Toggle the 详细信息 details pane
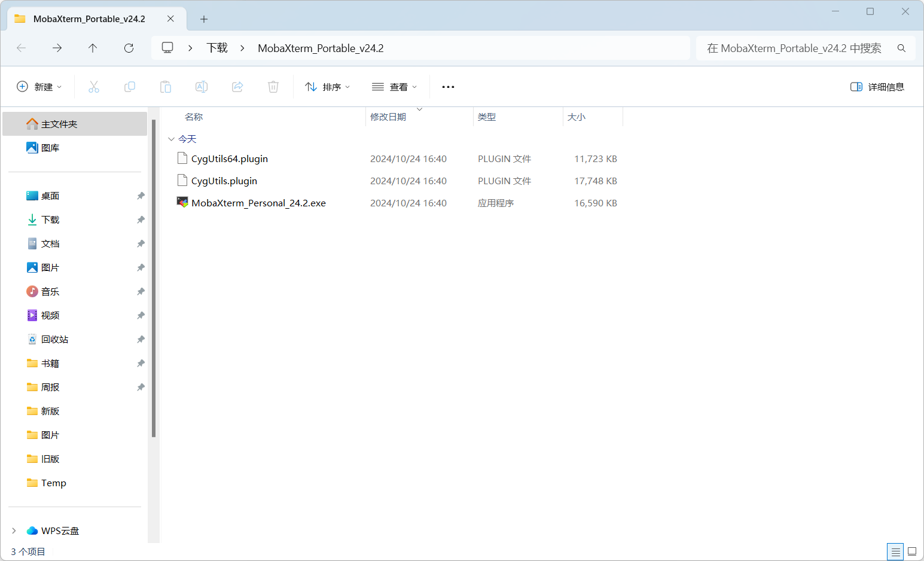 coord(877,87)
